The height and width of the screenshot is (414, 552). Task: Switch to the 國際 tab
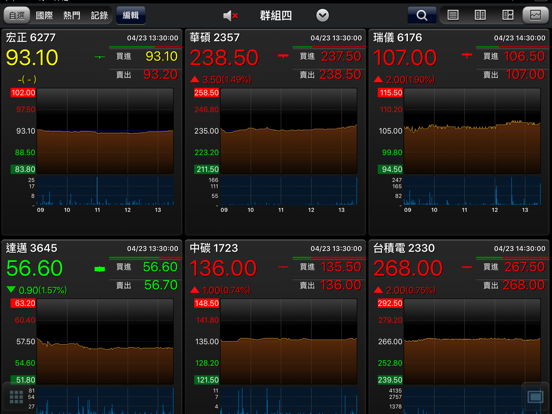click(44, 15)
